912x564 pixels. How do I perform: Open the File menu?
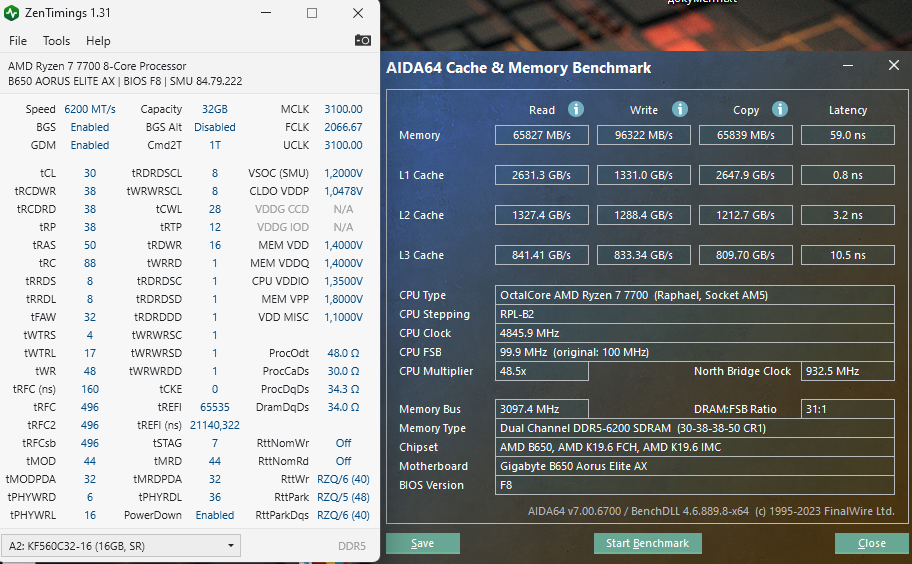pyautogui.click(x=17, y=41)
